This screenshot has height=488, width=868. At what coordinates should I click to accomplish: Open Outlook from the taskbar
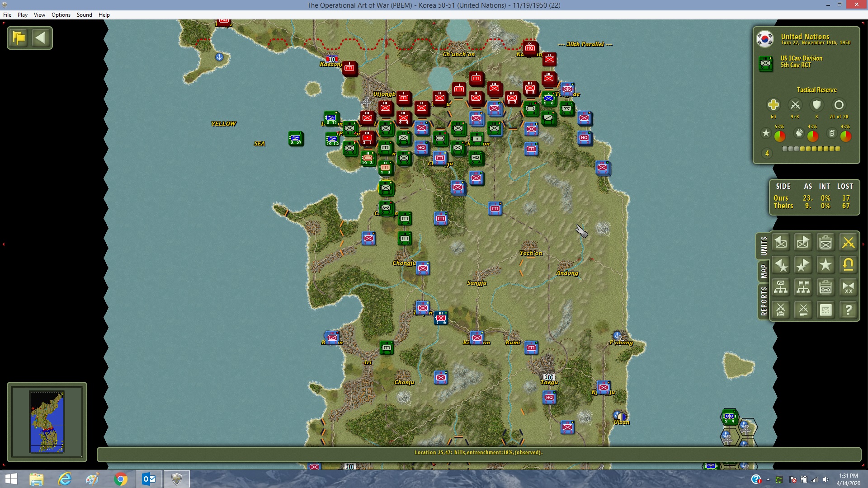[149, 479]
